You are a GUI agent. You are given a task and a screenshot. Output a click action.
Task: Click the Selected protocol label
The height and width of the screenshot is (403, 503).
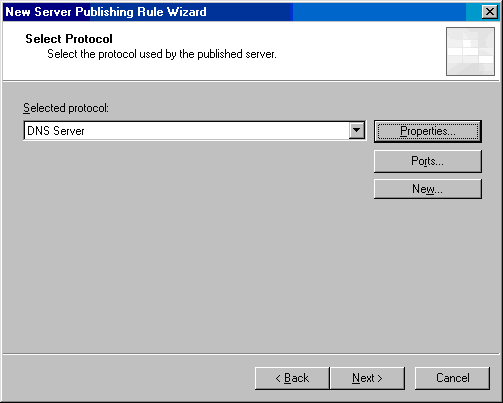pyautogui.click(x=66, y=108)
